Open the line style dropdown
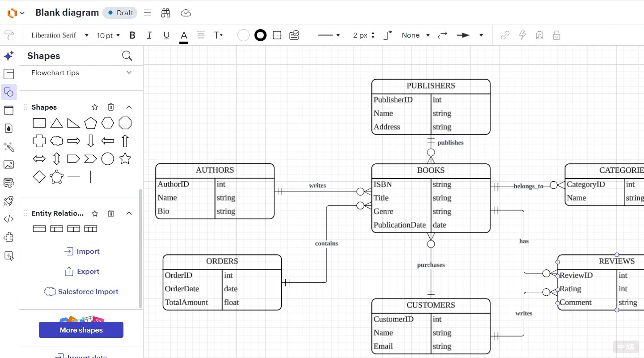644x358 pixels. [329, 35]
